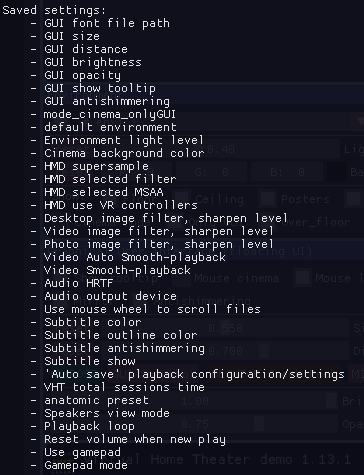Click the 'Saved settings:' header text
The width and height of the screenshot is (364, 475).
click(54, 10)
